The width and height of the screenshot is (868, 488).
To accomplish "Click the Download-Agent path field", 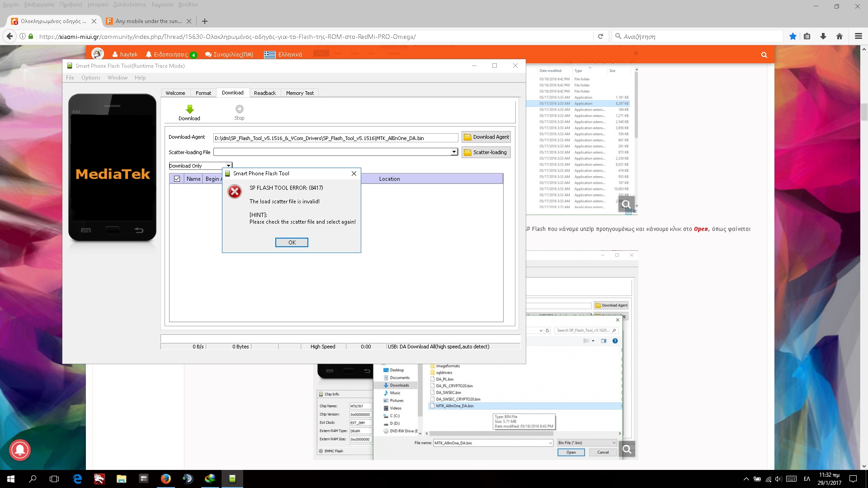I will pos(335,138).
